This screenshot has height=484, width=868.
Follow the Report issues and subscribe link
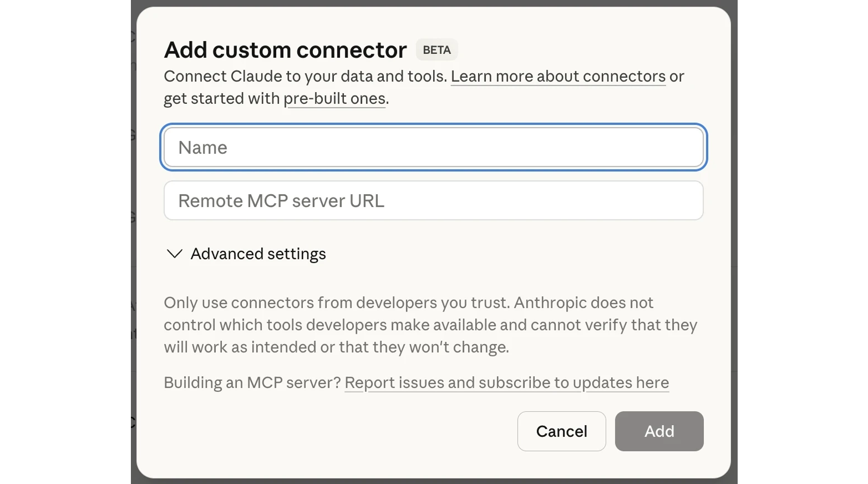pos(506,382)
